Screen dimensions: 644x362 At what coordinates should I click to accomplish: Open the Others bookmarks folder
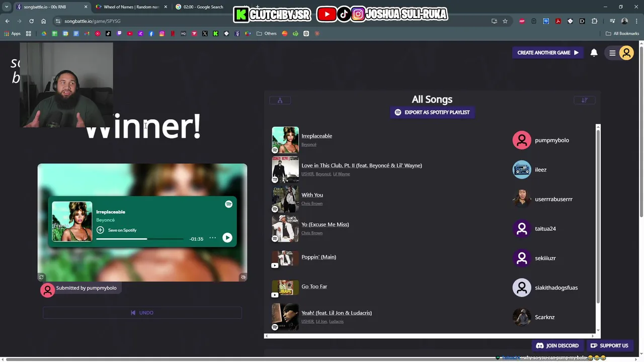click(x=267, y=34)
